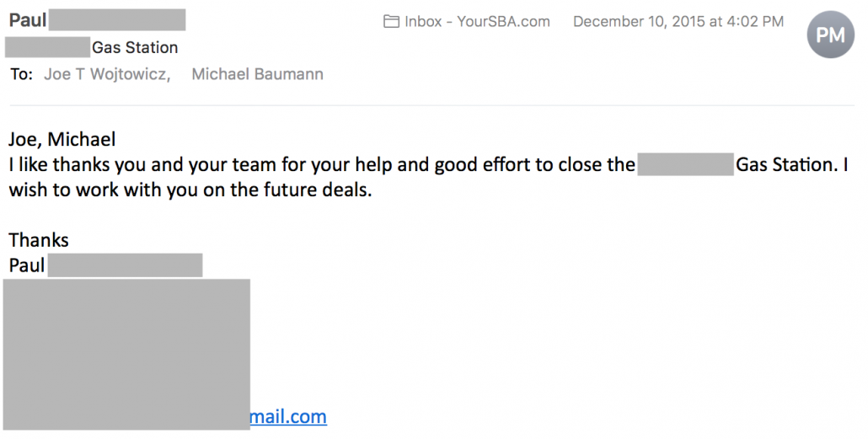Viewport: 868px width, 439px height.
Task: Click the word Thanks in the sign-off
Action: point(39,240)
